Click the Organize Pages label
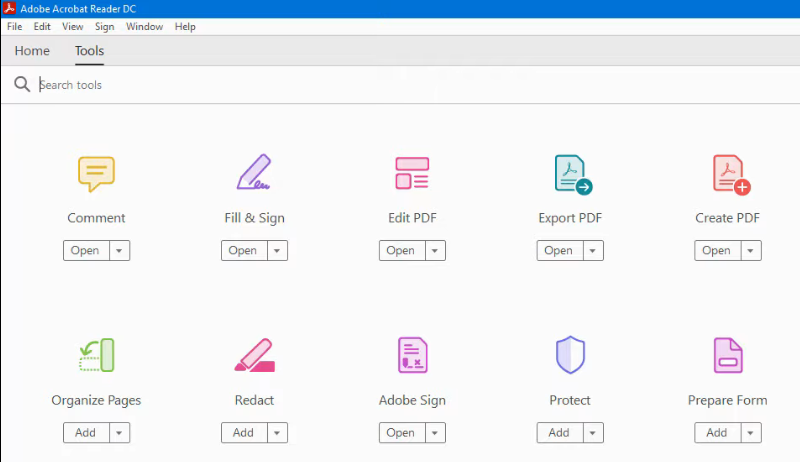800x462 pixels. (x=96, y=400)
